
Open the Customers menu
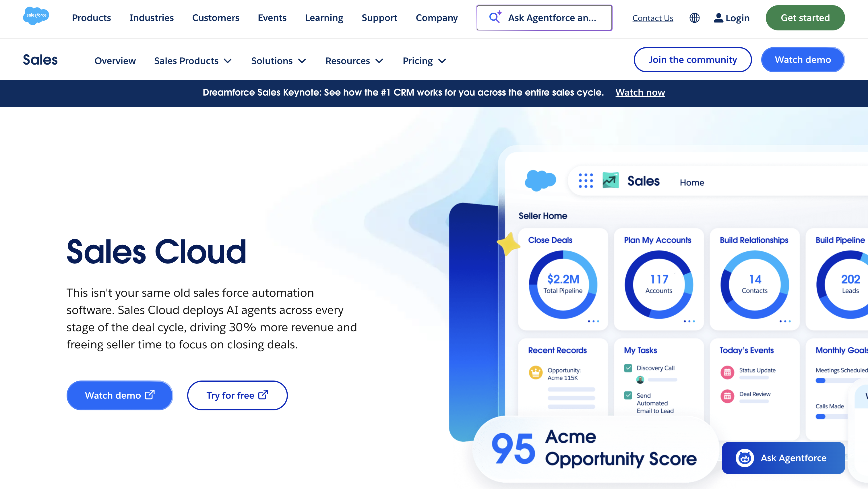point(216,18)
